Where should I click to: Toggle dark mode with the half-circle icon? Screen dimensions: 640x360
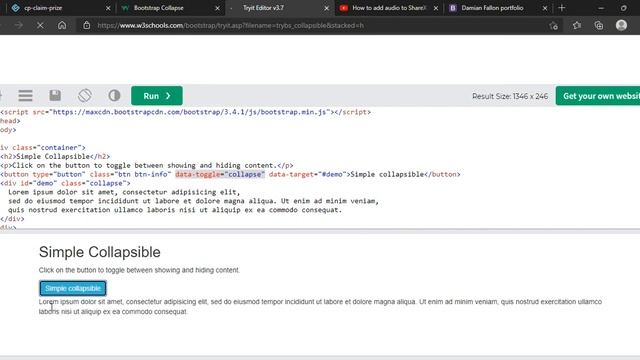tap(114, 96)
